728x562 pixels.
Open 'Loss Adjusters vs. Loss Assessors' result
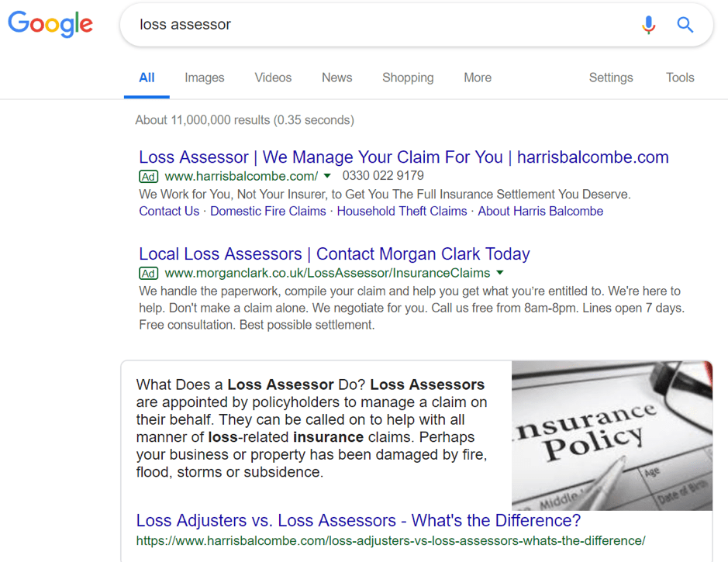358,521
